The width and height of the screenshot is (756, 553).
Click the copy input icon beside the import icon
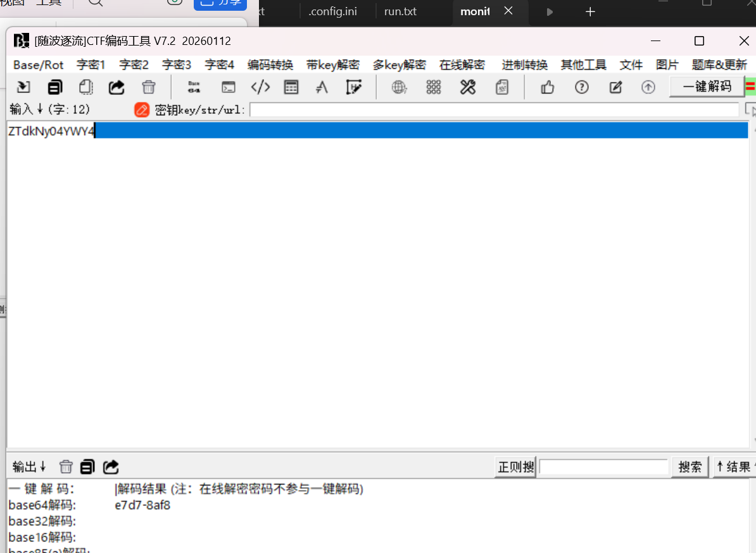pyautogui.click(x=55, y=87)
